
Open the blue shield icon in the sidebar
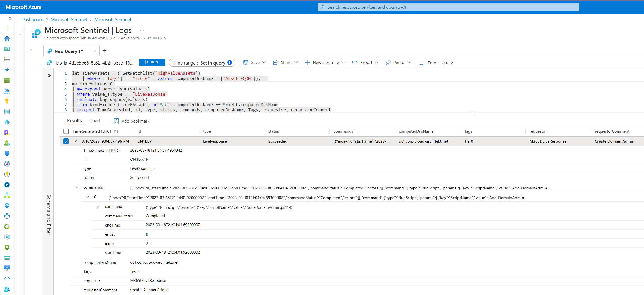point(7,153)
